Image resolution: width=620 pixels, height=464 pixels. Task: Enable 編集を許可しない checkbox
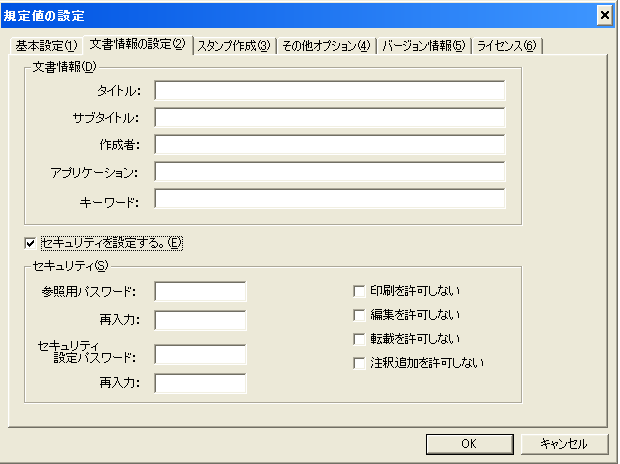point(359,315)
